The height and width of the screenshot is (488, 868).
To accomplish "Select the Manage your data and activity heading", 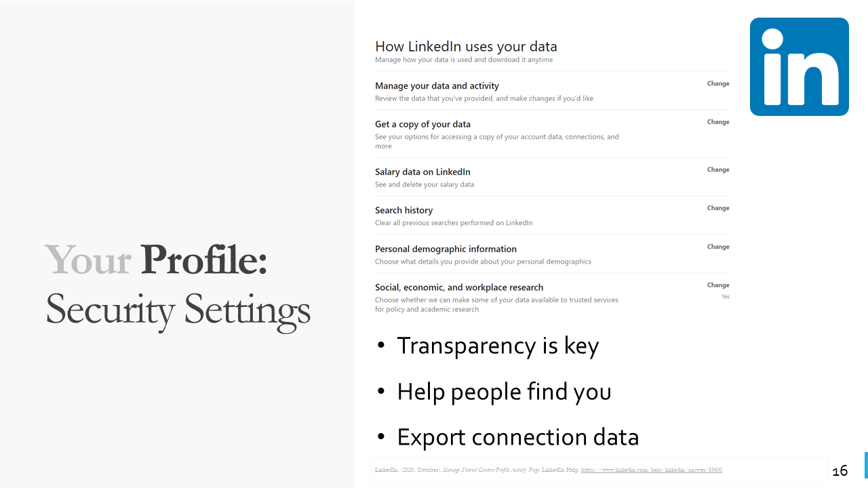I will coord(437,86).
